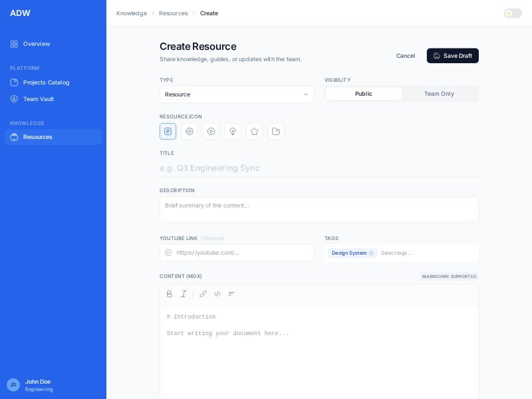This screenshot has height=399, width=532.
Task: Navigate to Knowledge in the breadcrumb
Action: point(132,13)
